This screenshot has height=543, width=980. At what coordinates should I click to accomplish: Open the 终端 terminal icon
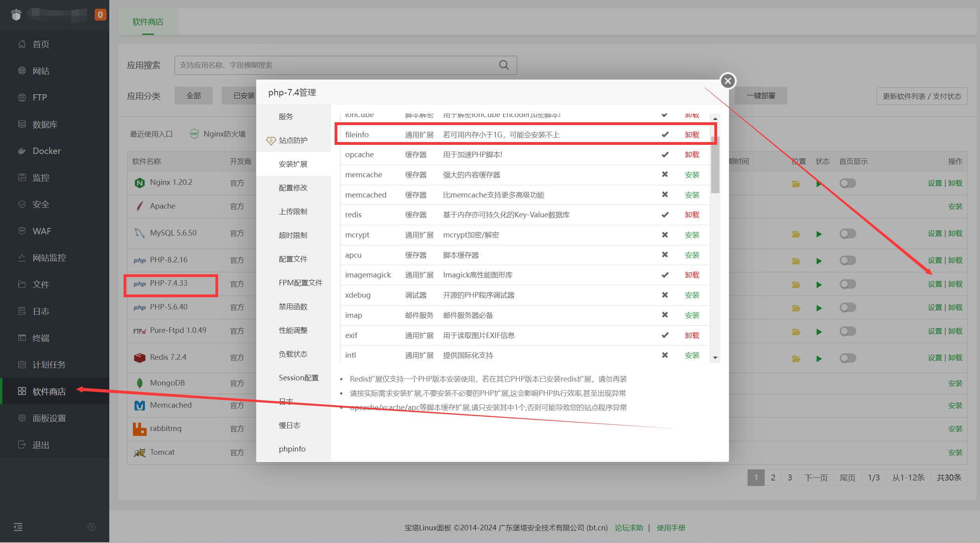pyautogui.click(x=22, y=338)
